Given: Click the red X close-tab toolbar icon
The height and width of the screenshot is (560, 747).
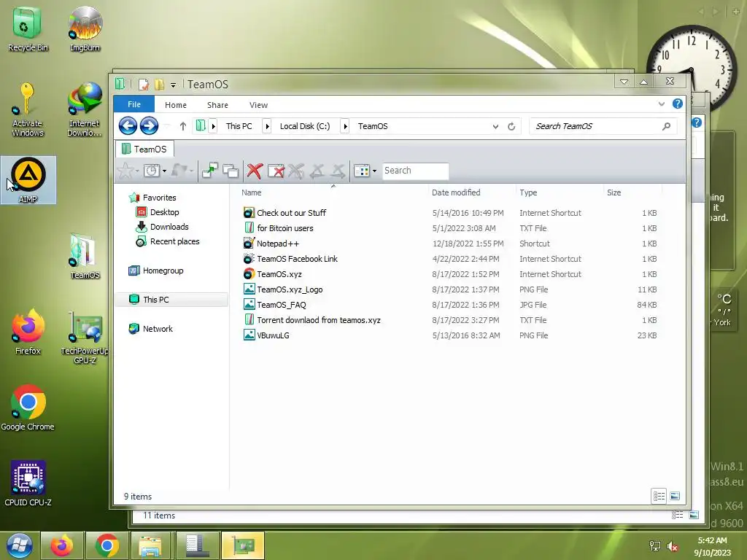Looking at the screenshot, I should (x=255, y=171).
